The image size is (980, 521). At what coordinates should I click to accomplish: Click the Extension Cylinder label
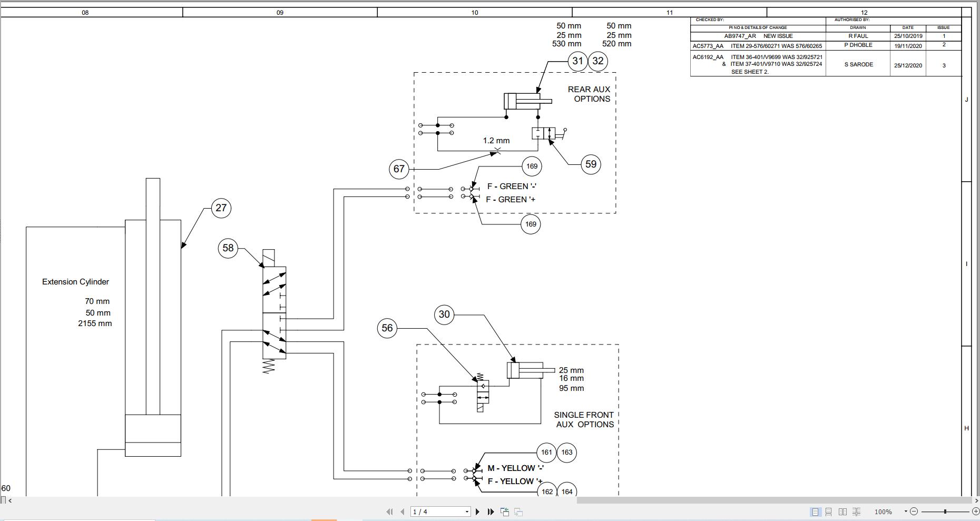(x=75, y=282)
